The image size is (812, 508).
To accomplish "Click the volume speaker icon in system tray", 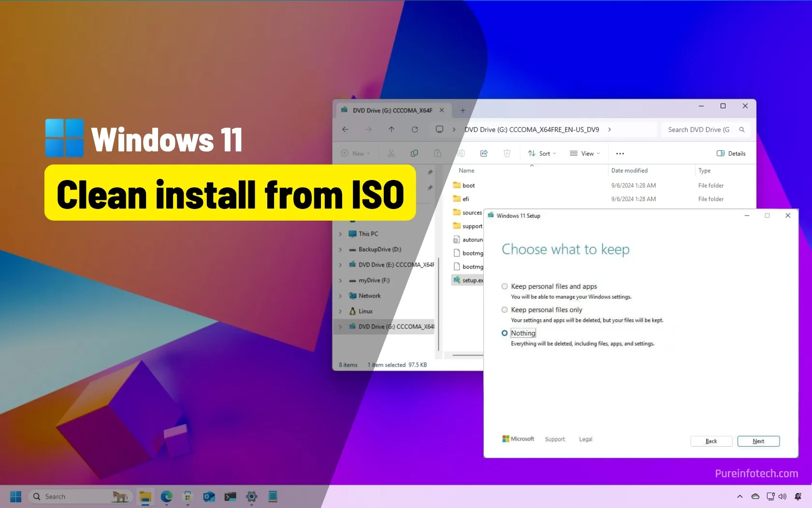I will coord(783,496).
